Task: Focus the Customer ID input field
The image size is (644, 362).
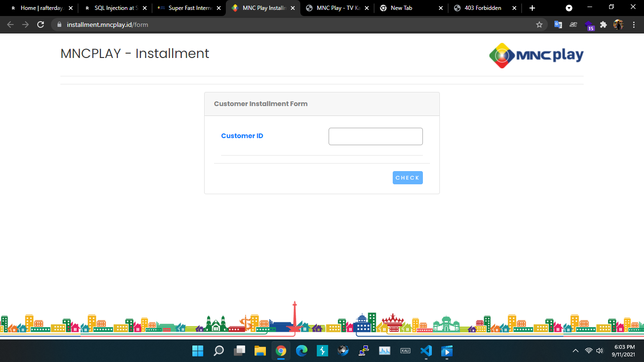Action: click(x=375, y=136)
